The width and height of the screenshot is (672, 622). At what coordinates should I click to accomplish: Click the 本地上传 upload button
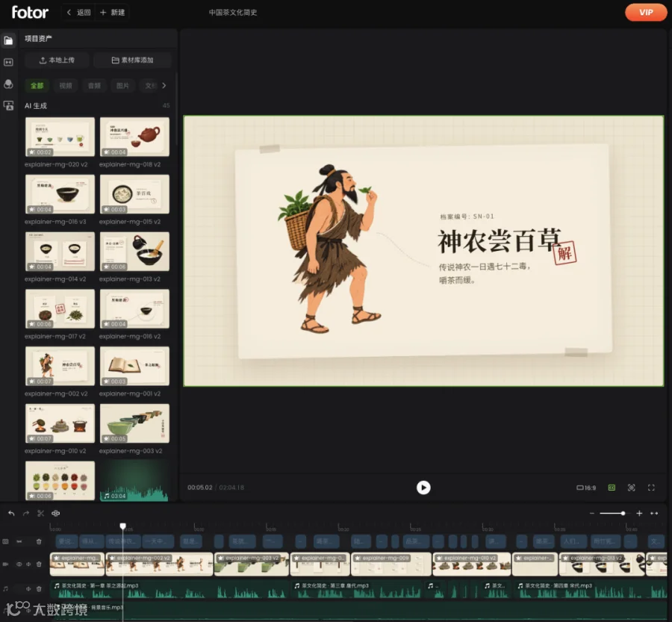57,60
